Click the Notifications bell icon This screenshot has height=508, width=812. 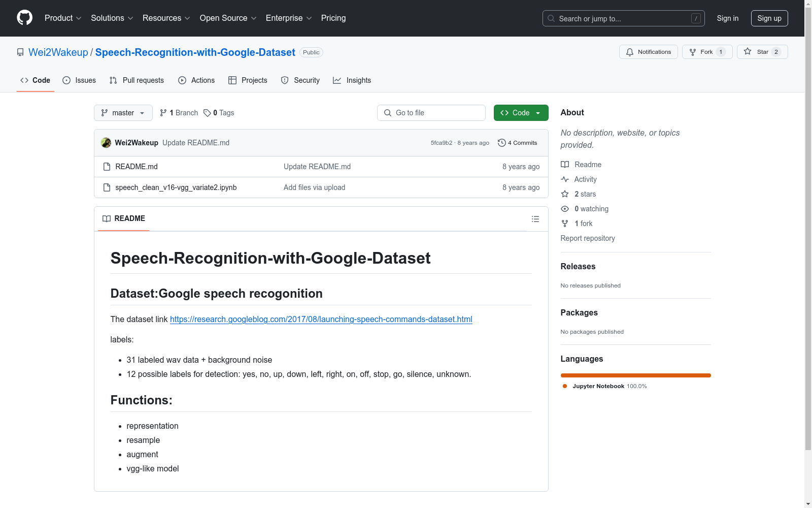(630, 52)
